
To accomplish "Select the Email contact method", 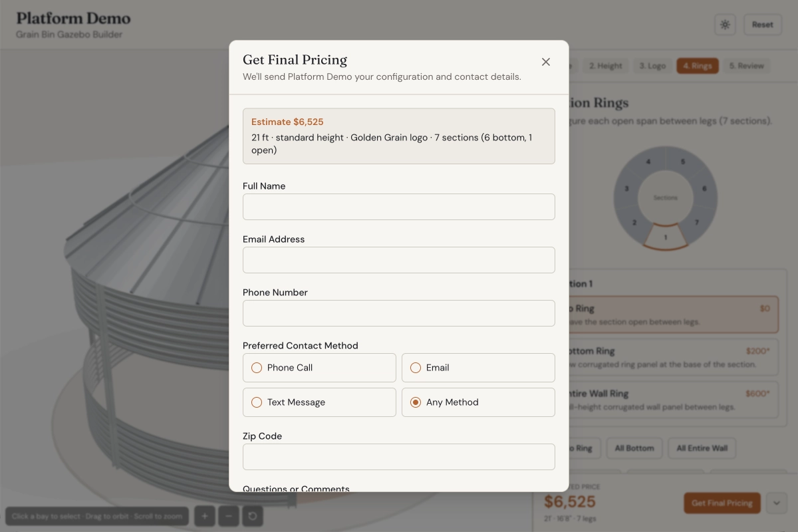I will pyautogui.click(x=478, y=368).
